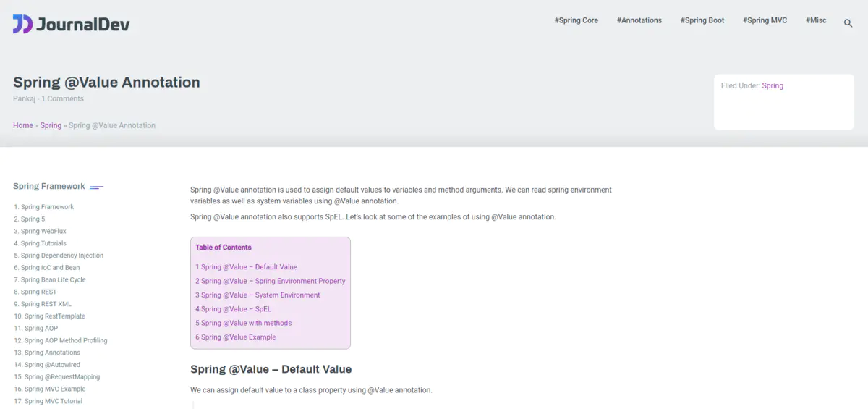Jump to Spring @Value – Default Value section
The height and width of the screenshot is (409, 868).
(246, 267)
